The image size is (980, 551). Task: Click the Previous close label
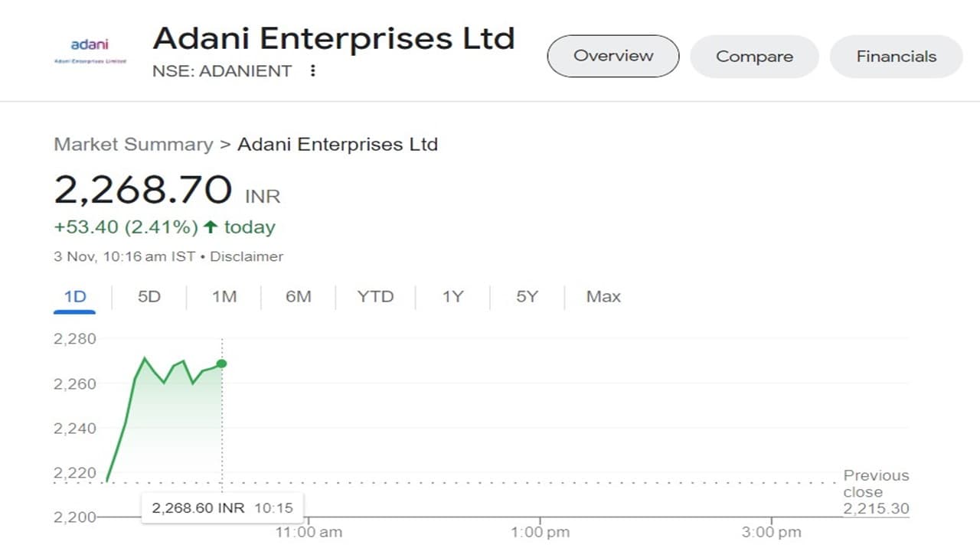pos(876,484)
